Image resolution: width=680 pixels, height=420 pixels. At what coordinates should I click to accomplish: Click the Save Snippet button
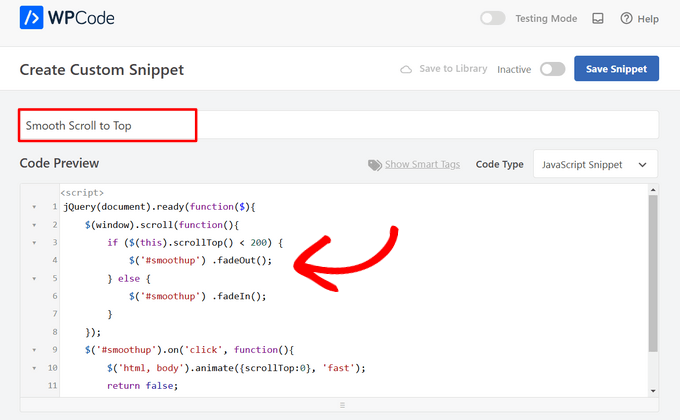(x=616, y=69)
